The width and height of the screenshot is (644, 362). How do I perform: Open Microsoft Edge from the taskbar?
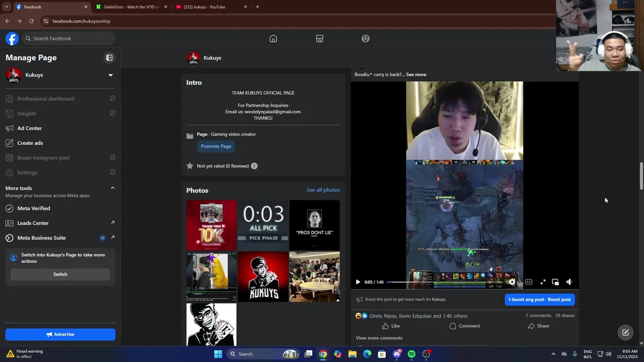tap(367, 354)
